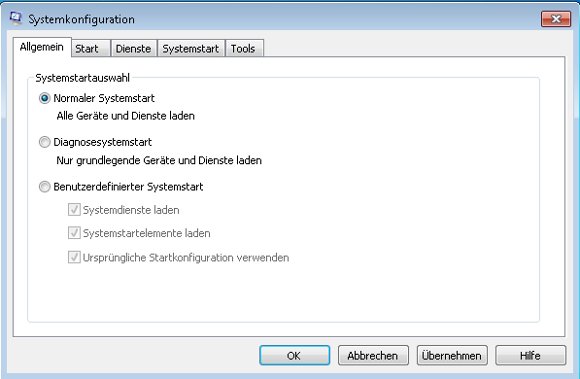Go to the Tools tab

(244, 48)
